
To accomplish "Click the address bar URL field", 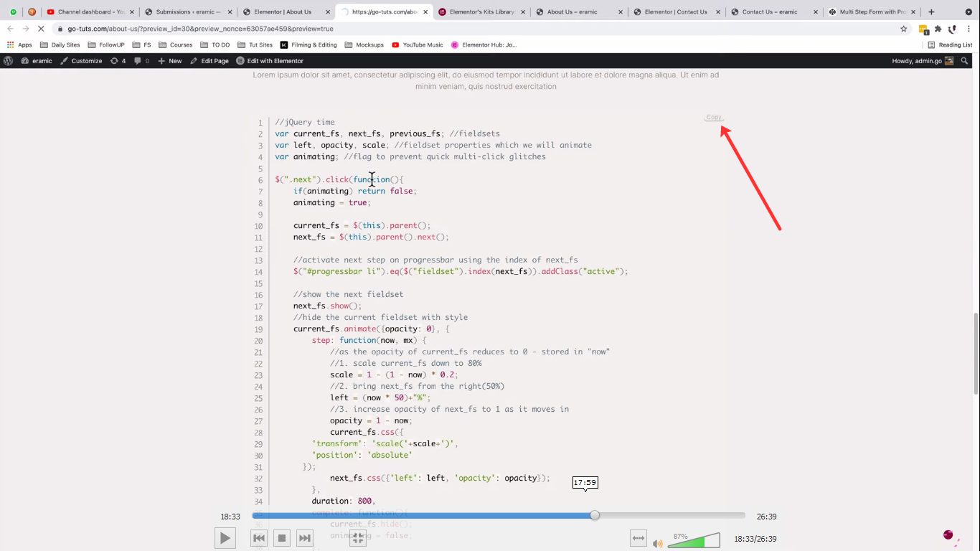I will (x=481, y=29).
